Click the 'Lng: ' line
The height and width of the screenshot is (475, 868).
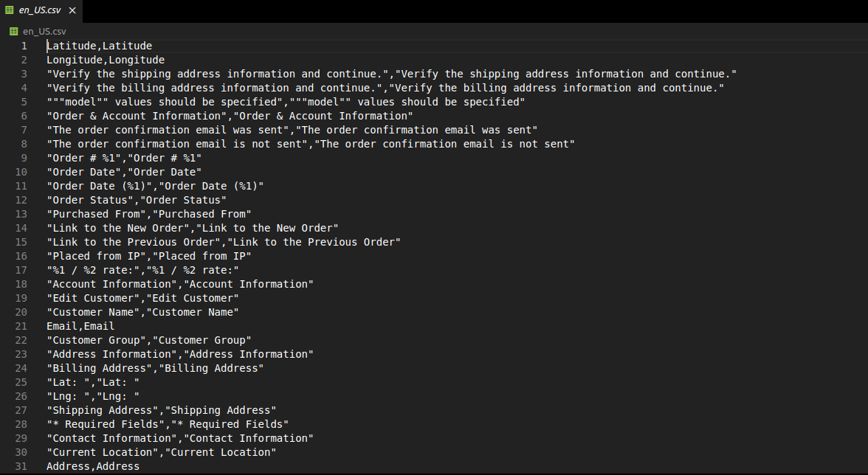[93, 396]
